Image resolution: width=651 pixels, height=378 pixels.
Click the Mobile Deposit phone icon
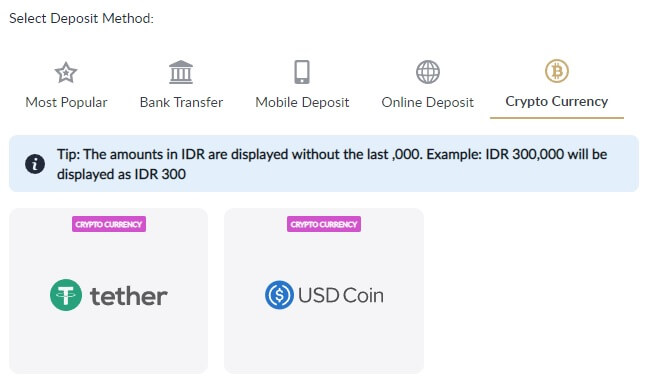click(x=302, y=72)
